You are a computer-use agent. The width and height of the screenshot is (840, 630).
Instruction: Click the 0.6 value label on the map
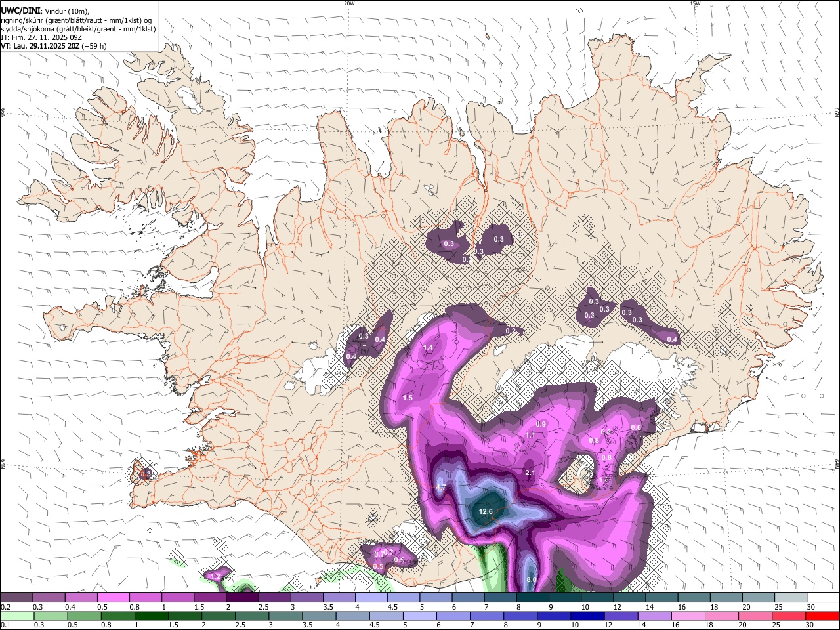pos(635,428)
